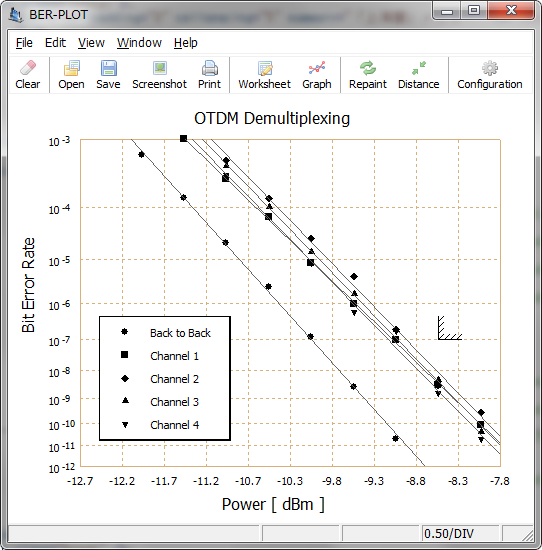Click the Back to Back legend entry
Viewport: 542px width, 550px height.
click(166, 333)
